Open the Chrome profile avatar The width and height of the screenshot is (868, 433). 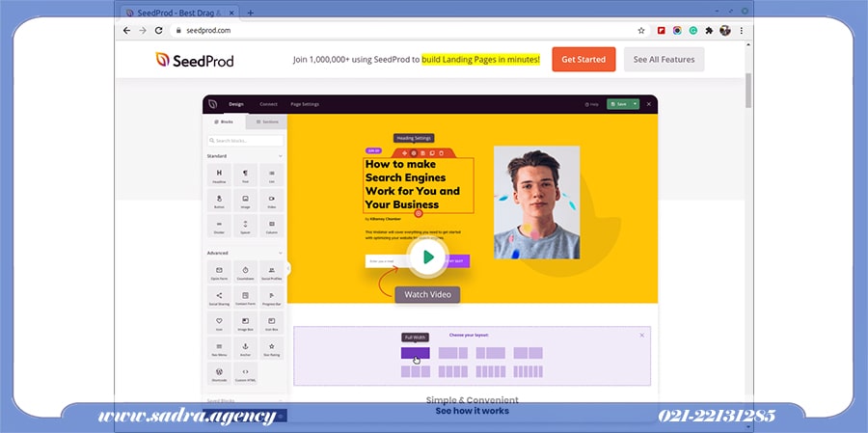tap(724, 31)
